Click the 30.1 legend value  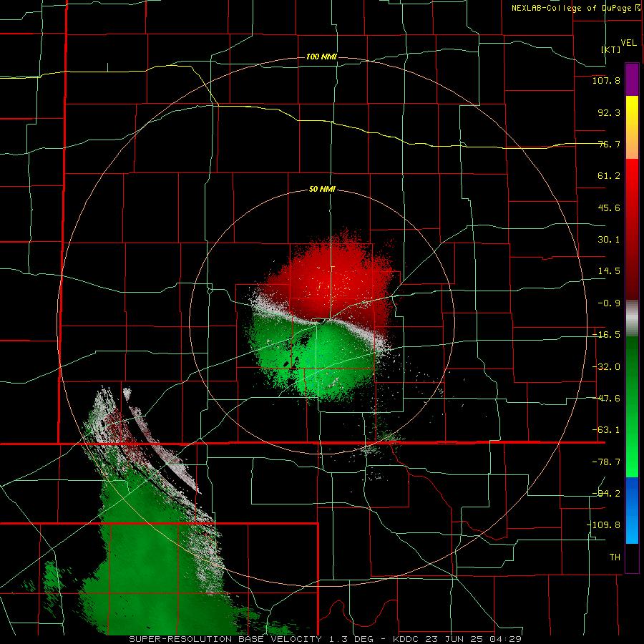[x=609, y=240]
